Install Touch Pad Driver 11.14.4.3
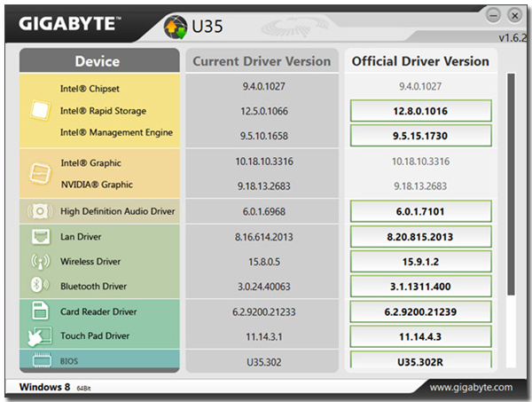 click(420, 336)
